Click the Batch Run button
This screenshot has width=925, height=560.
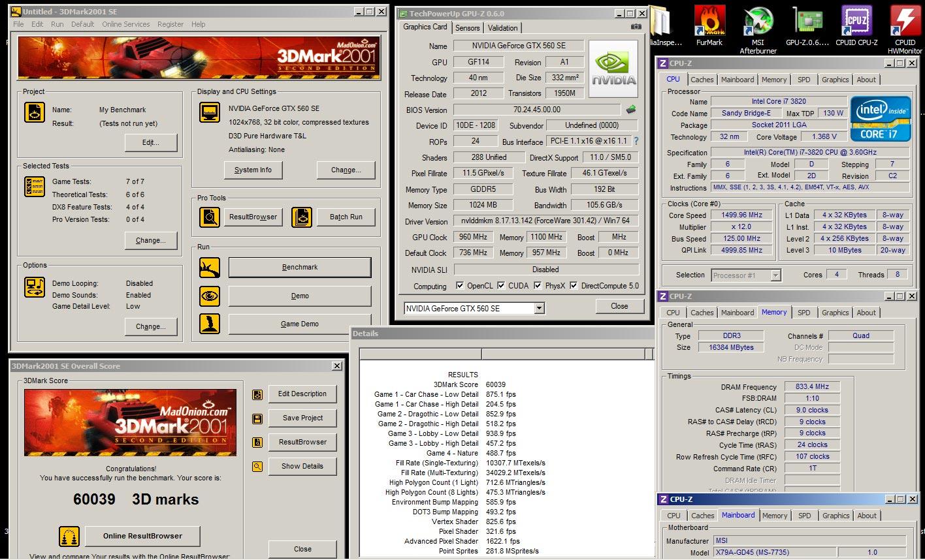346,217
